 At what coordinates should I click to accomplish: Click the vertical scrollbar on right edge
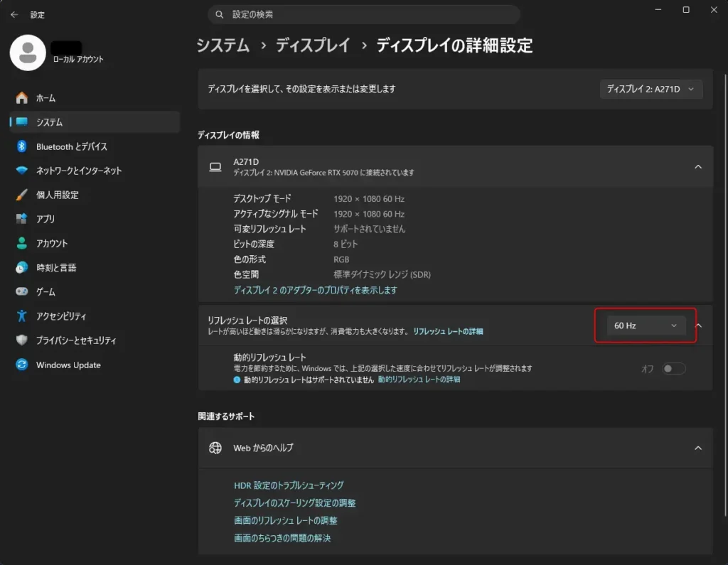click(x=725, y=294)
